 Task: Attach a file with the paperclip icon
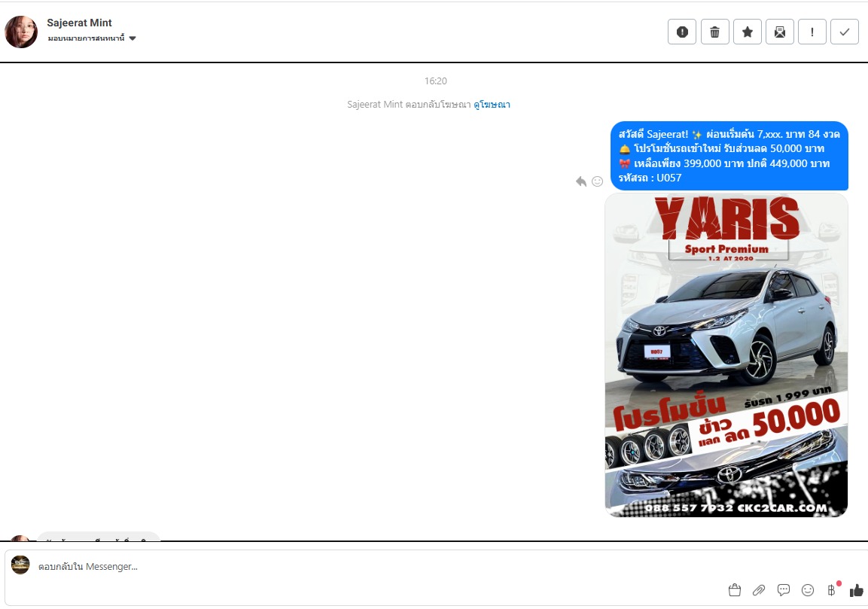coord(759,590)
